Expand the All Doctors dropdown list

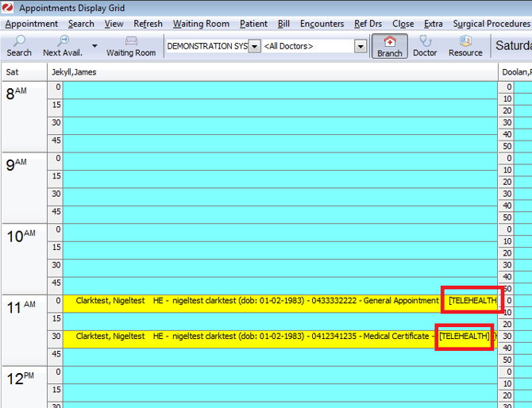360,47
